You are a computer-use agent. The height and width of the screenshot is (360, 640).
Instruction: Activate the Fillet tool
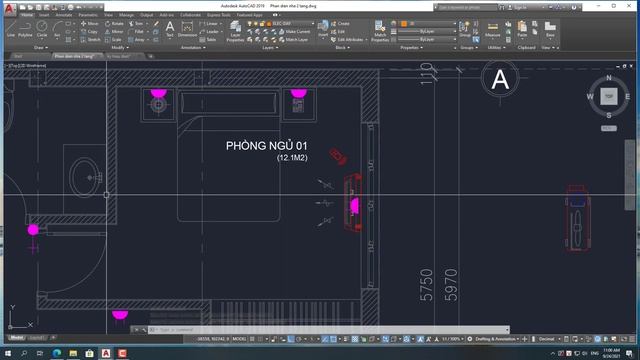136,31
